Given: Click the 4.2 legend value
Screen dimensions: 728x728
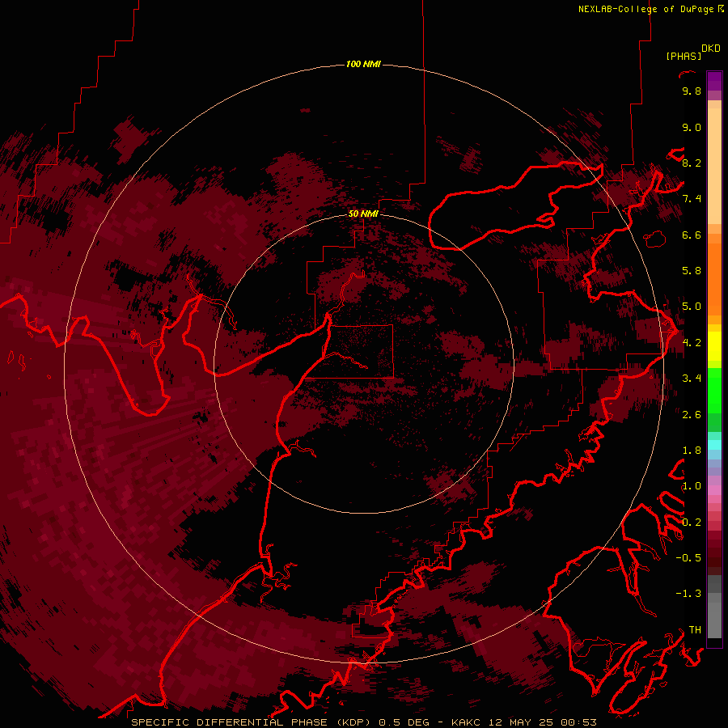Looking at the screenshot, I should [x=692, y=343].
